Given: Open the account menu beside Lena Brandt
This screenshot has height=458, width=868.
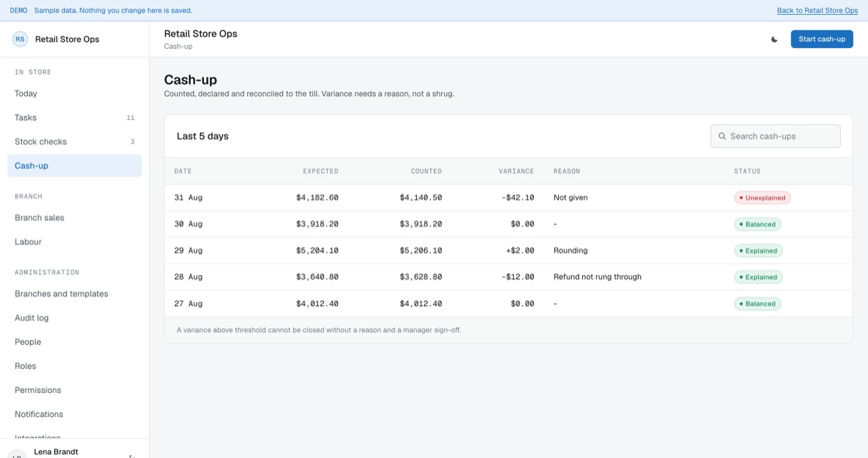Looking at the screenshot, I should [x=132, y=455].
